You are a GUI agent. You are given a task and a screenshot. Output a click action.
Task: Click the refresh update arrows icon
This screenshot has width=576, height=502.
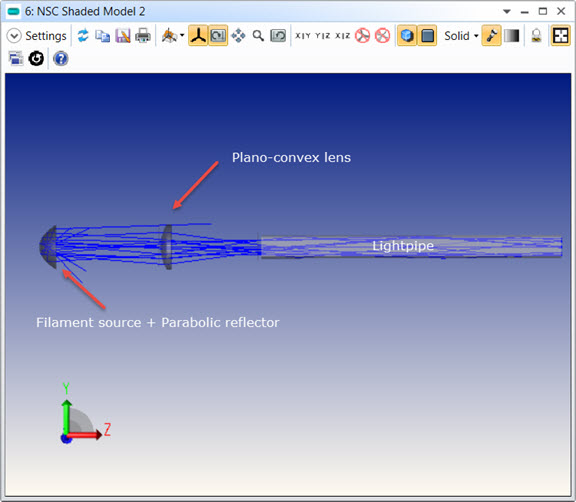coord(83,36)
